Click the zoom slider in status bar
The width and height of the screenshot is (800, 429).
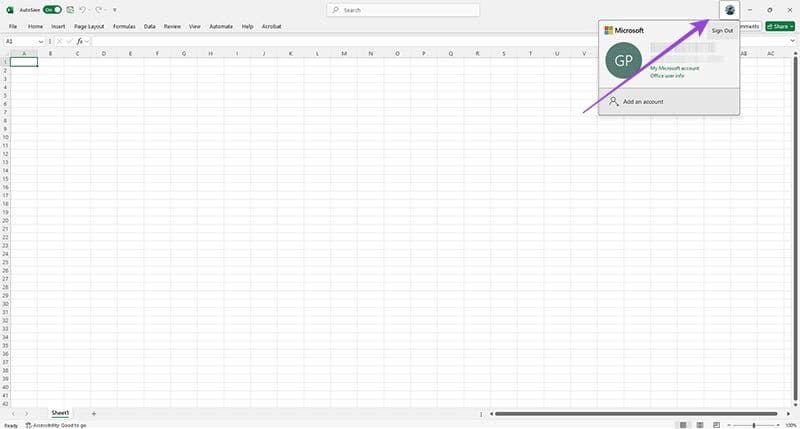click(x=754, y=425)
